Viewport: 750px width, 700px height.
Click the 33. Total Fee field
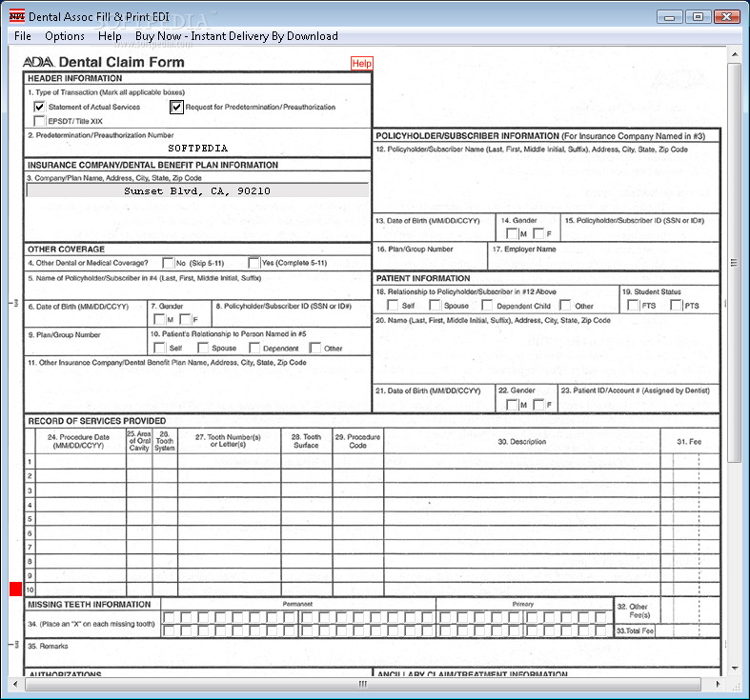[689, 630]
